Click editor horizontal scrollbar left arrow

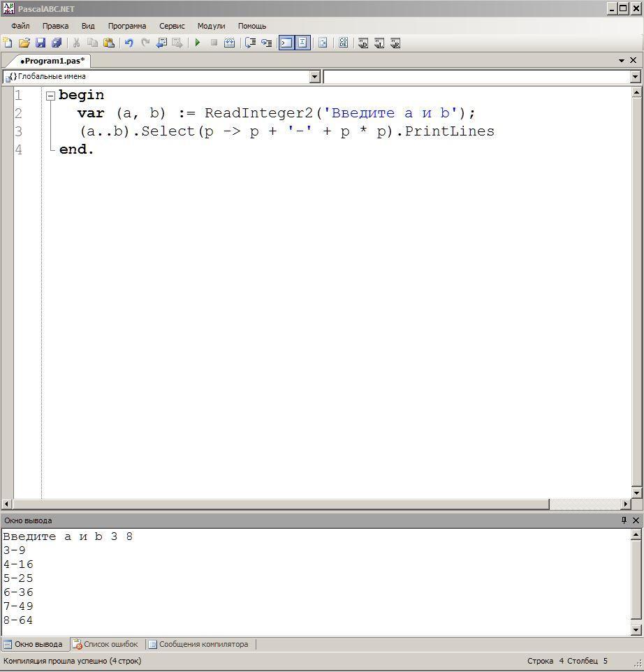tap(6, 504)
